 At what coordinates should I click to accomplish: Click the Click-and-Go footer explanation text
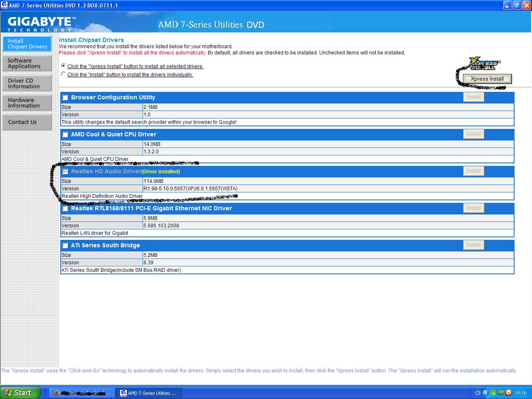click(x=259, y=371)
